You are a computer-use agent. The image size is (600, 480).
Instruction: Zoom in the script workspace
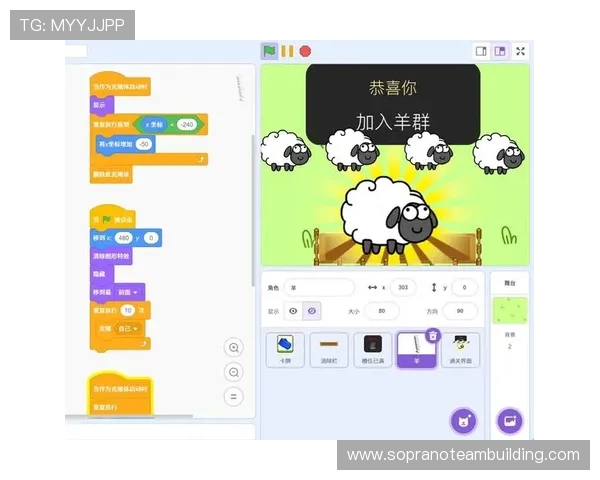click(x=233, y=348)
